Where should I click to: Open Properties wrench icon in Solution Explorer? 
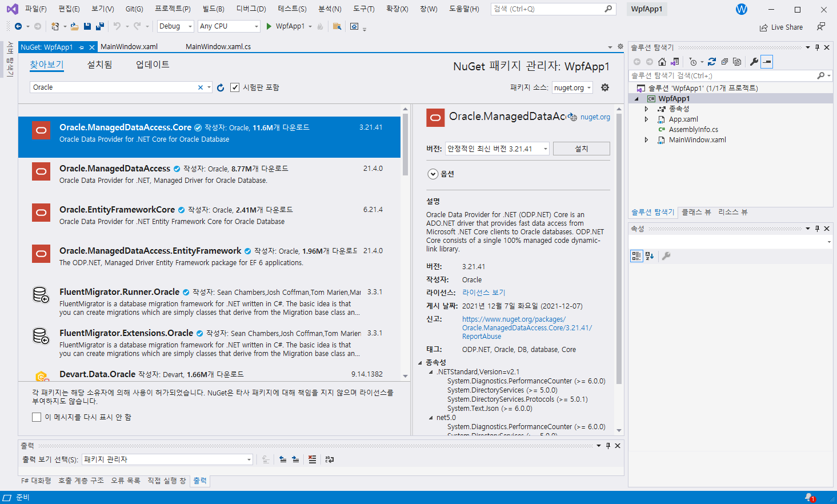[x=754, y=62]
